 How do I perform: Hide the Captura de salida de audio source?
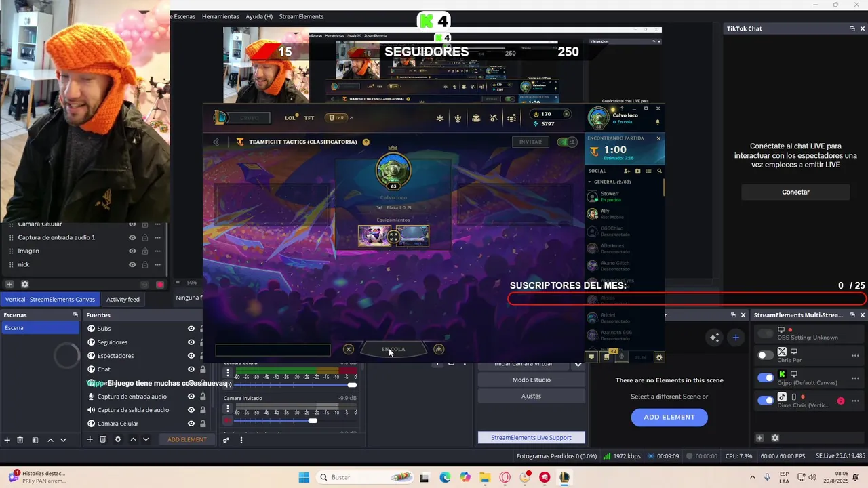[191, 410]
